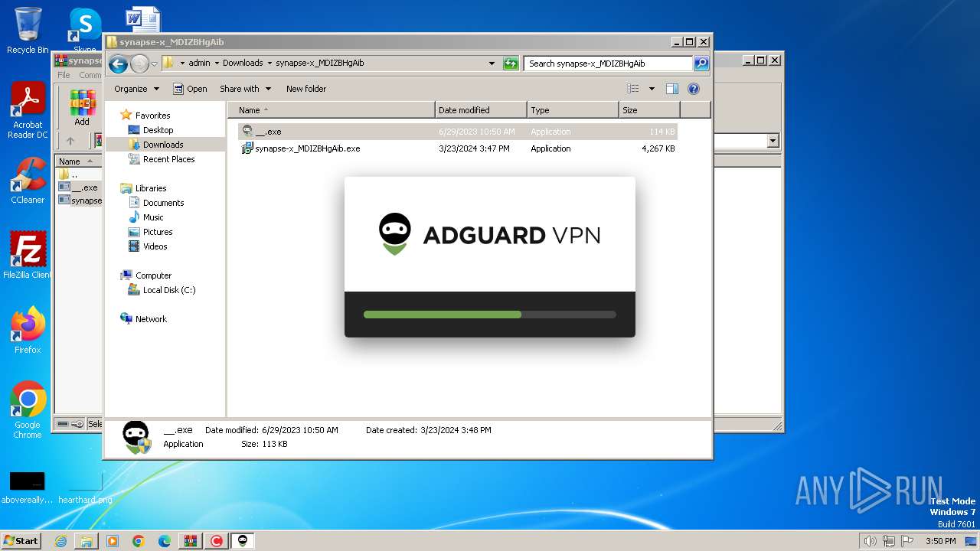
Task: Refresh the folder via address bar button
Action: (x=511, y=64)
